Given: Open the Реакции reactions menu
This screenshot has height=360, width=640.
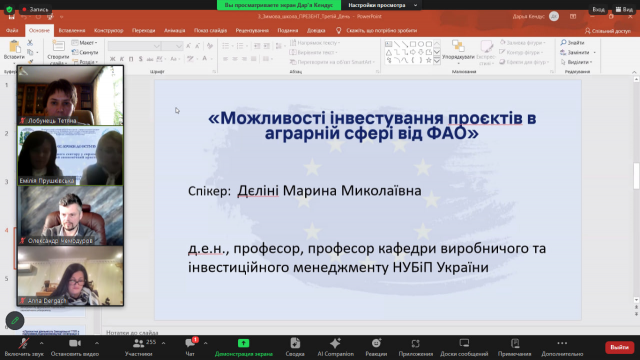Looking at the screenshot, I should (376, 347).
